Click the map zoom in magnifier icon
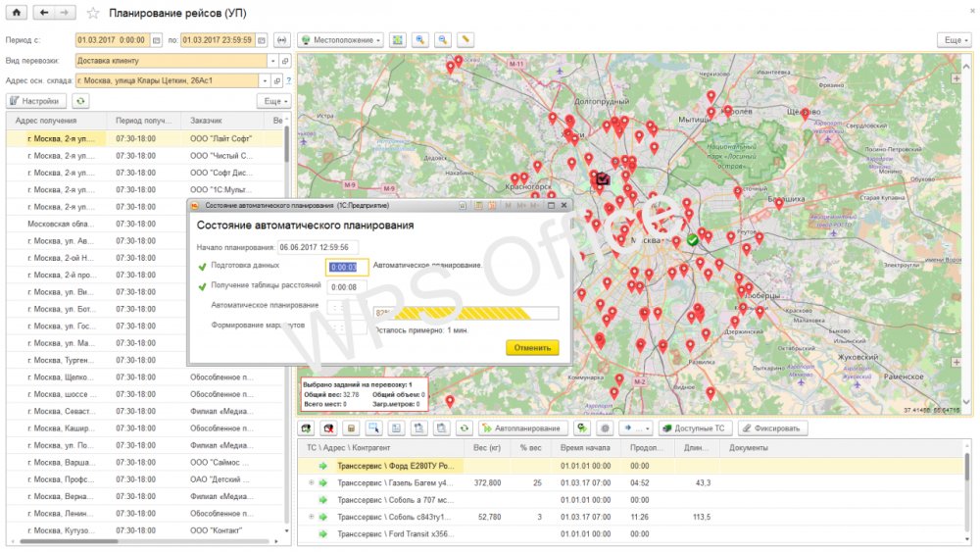The height and width of the screenshot is (552, 980). (x=420, y=40)
